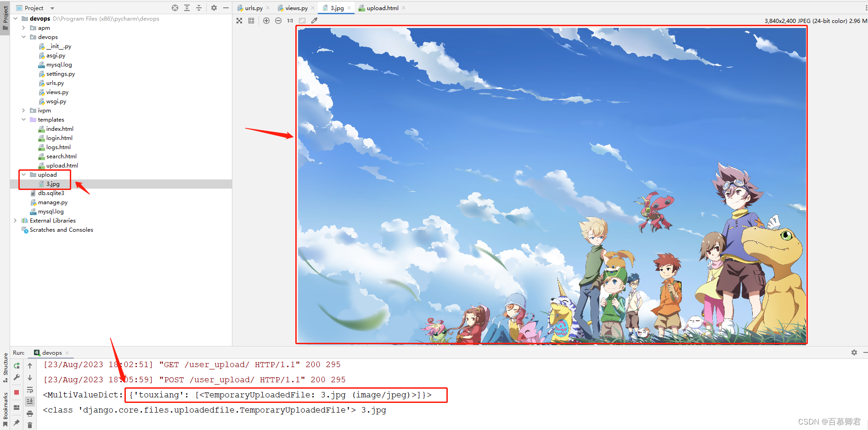Collapse the inner devops package

pos(24,37)
